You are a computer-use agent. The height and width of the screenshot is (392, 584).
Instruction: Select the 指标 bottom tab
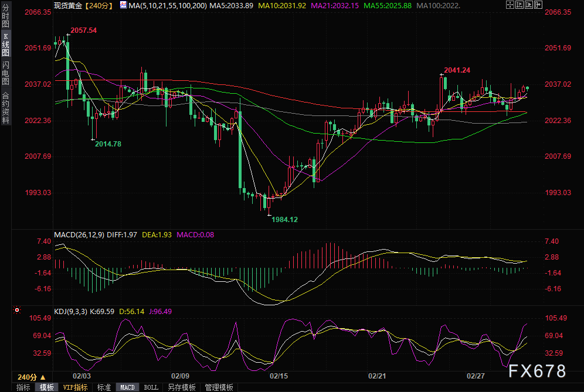click(23, 387)
